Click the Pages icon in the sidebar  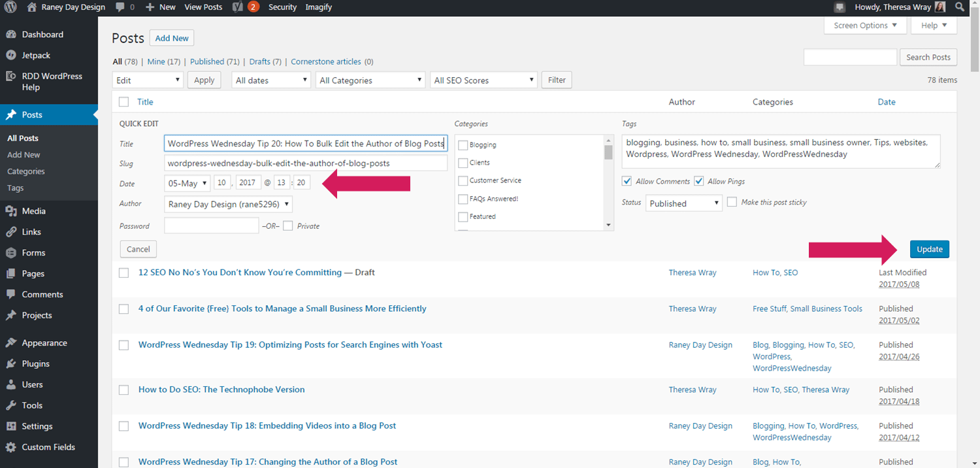point(11,274)
